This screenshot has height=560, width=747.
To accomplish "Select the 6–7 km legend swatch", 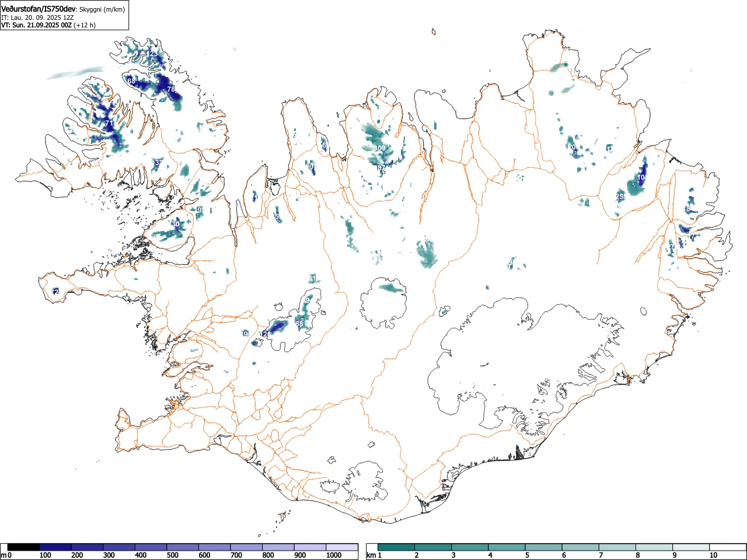I will pos(580,547).
